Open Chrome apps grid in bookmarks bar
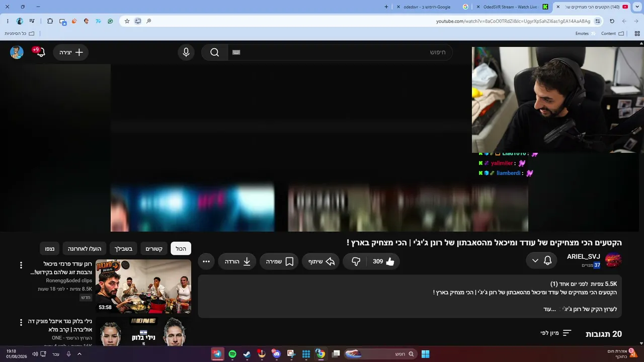 pos(637,34)
